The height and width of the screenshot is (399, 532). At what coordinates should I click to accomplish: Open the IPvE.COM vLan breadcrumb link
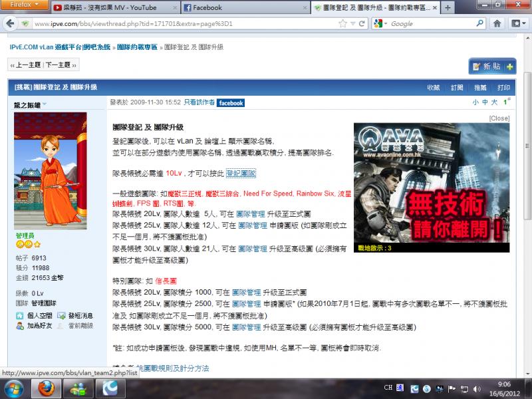point(60,47)
